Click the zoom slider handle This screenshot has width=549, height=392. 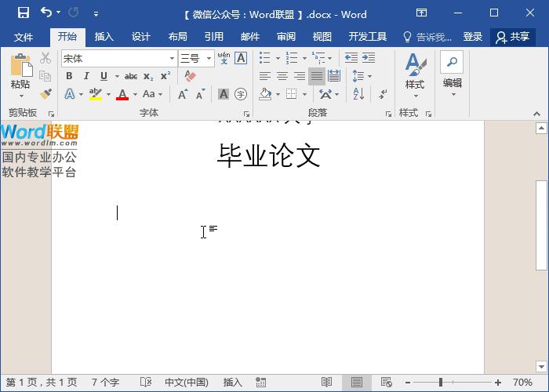click(441, 383)
